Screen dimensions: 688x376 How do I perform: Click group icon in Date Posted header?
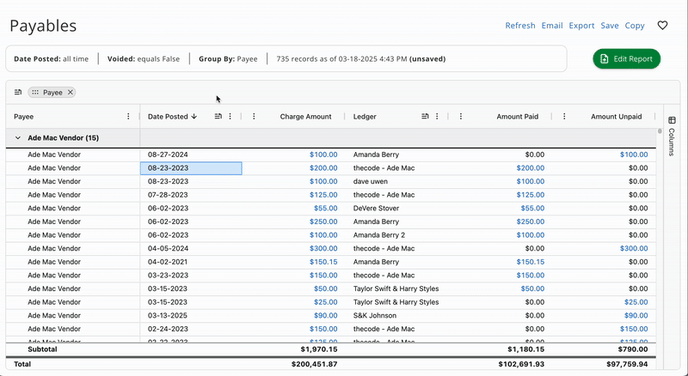218,116
